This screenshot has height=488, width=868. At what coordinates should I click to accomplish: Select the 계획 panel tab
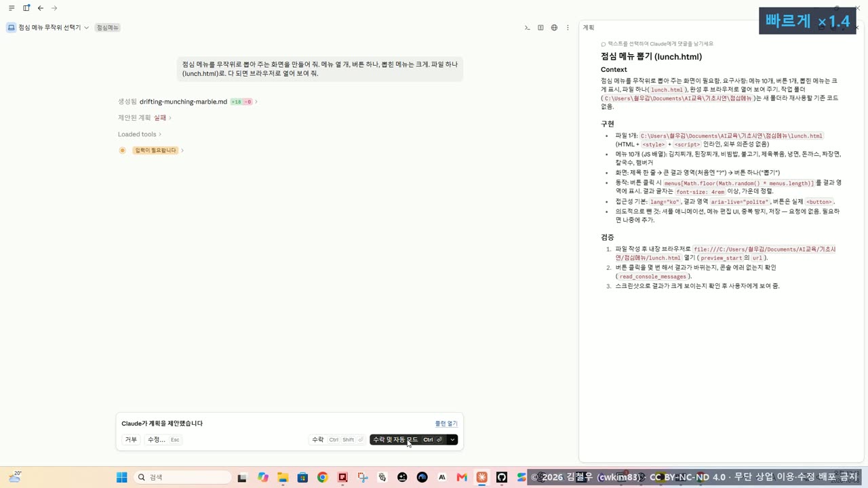589,28
